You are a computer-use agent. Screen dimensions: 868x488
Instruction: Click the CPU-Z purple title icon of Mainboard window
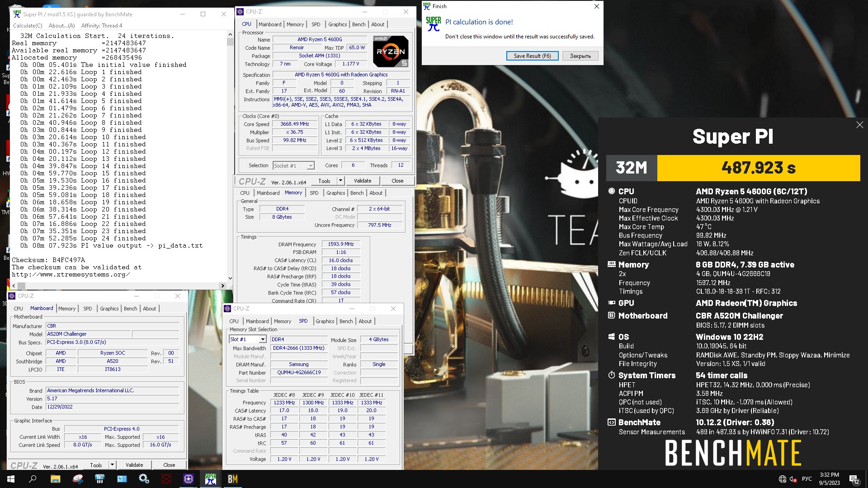(12, 296)
